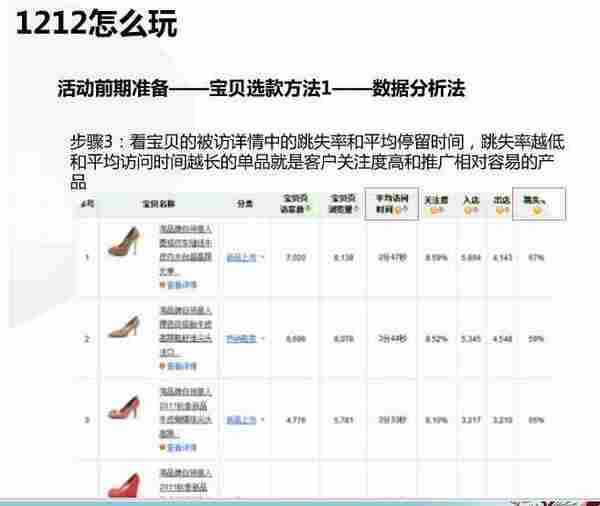Open product title link in row 4

[186, 481]
